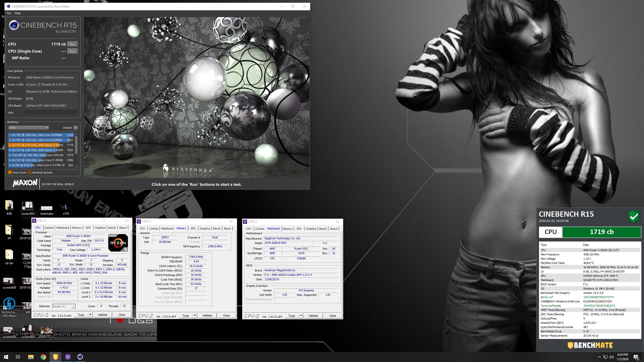Run the CPU Single Core test

click(x=72, y=51)
